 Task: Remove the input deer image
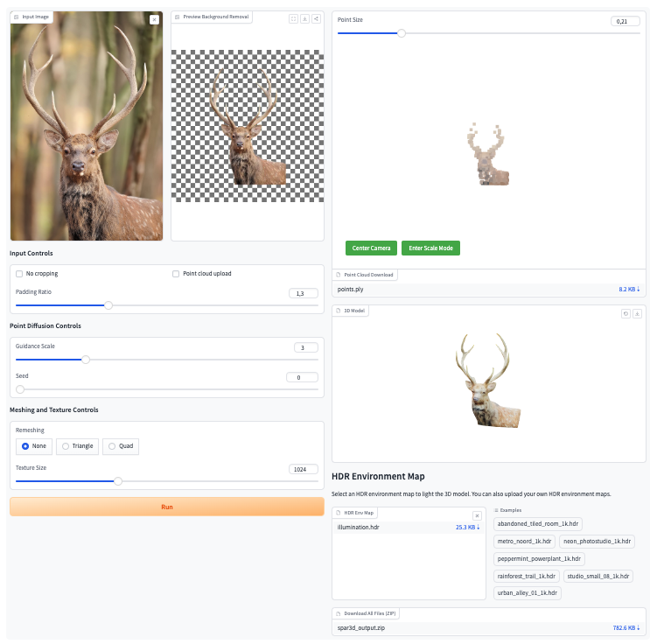155,19
